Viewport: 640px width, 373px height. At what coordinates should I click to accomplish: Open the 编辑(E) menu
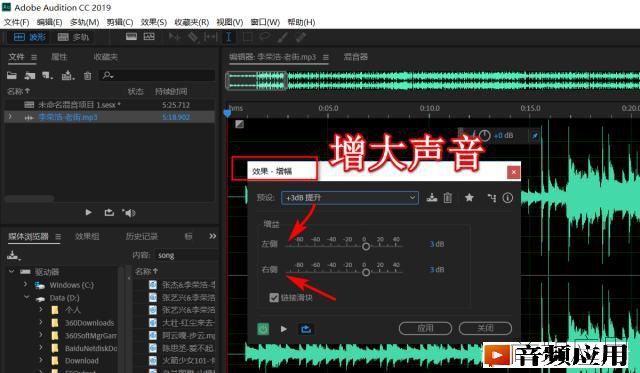tap(49, 22)
